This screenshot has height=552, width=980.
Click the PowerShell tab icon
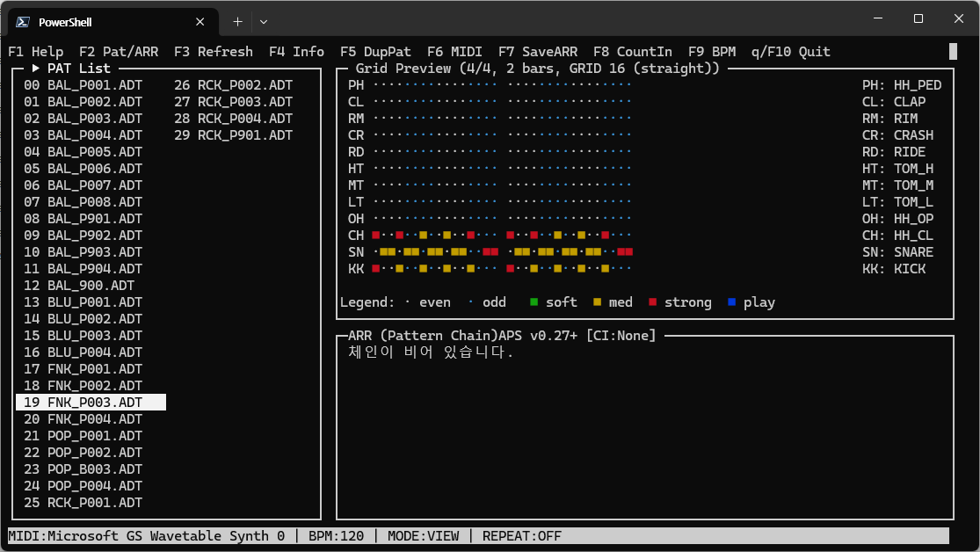point(23,22)
